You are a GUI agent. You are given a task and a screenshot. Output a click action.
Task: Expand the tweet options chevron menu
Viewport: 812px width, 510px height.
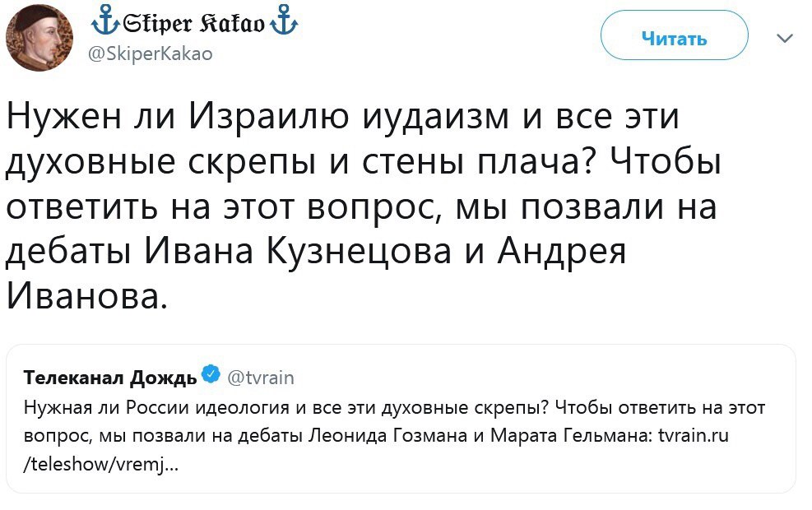click(x=785, y=38)
